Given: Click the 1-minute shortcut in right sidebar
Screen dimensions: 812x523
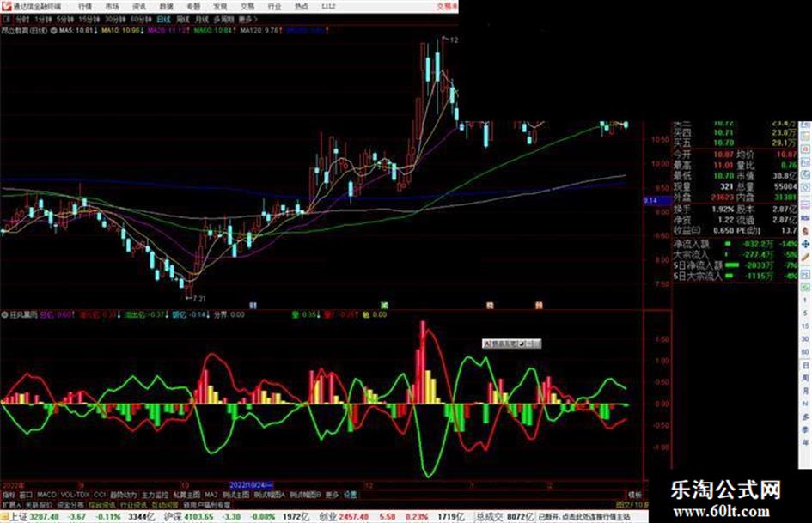Looking at the screenshot, I should tap(805, 301).
